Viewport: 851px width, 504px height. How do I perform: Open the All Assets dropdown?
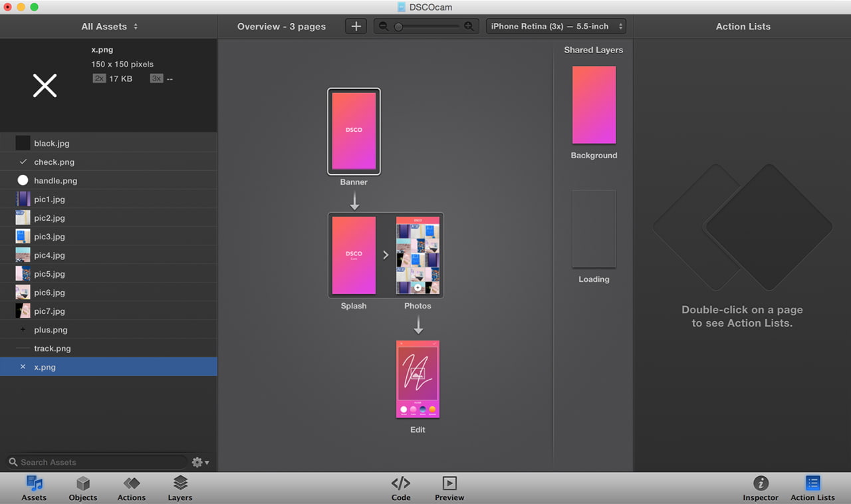[109, 27]
